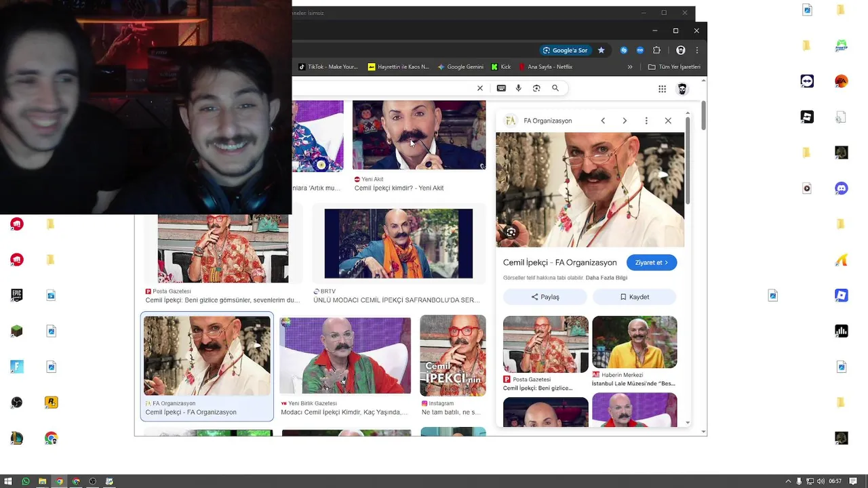Image resolution: width=868 pixels, height=488 pixels.
Task: Open the Posta Gazetesi related thumbnail in panel
Action: point(546,344)
